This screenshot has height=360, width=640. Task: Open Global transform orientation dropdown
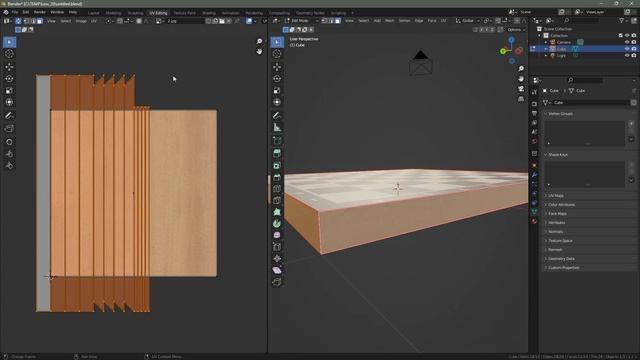coord(468,20)
